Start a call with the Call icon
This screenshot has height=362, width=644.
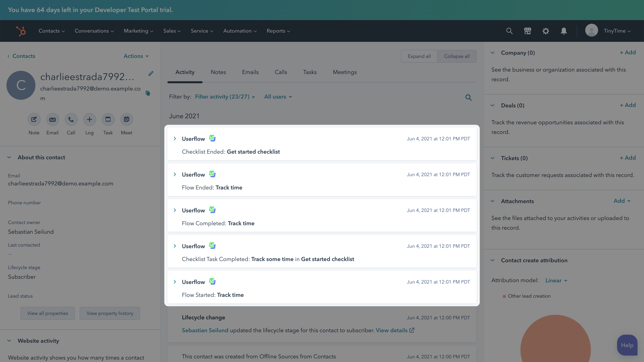(x=71, y=119)
